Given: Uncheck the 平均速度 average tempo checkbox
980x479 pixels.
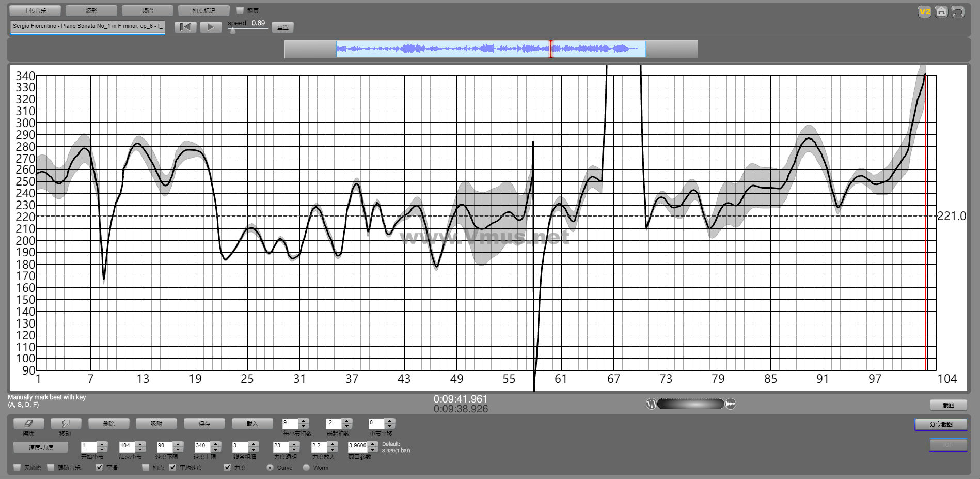Looking at the screenshot, I should (173, 467).
